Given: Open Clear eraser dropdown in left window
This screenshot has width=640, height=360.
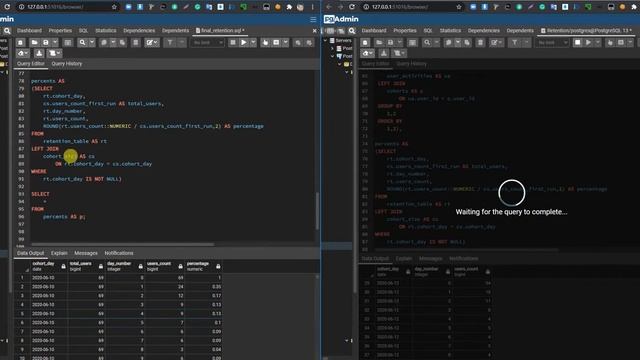Looking at the screenshot, I should [23, 53].
